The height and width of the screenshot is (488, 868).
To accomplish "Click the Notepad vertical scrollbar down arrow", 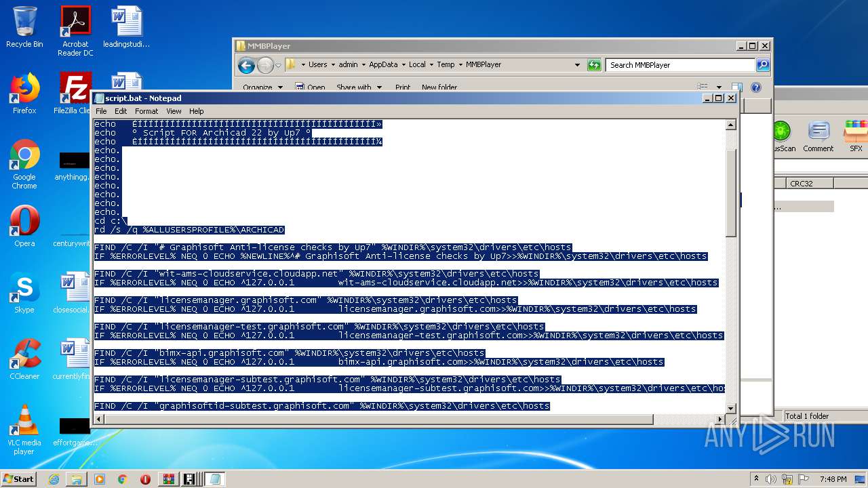I will coord(731,408).
